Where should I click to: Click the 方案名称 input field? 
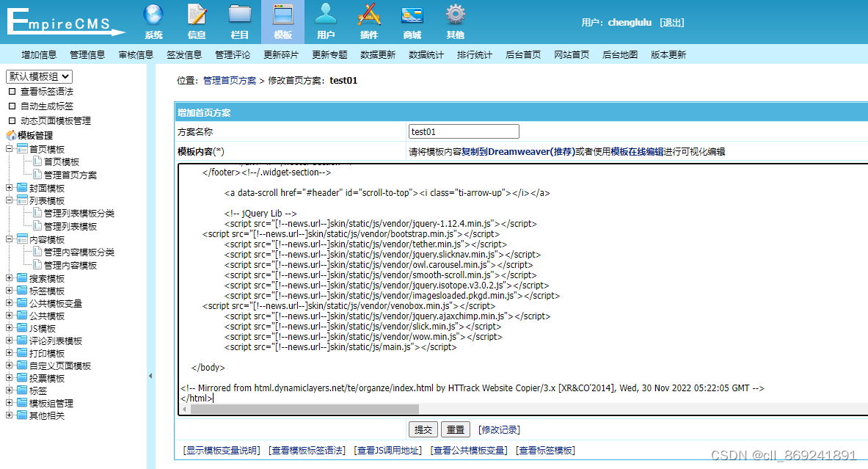coord(464,131)
